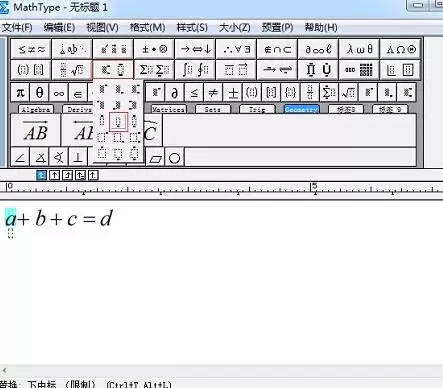Open the 格式(M) menu
Screen dimensions: 443x388
[147, 27]
